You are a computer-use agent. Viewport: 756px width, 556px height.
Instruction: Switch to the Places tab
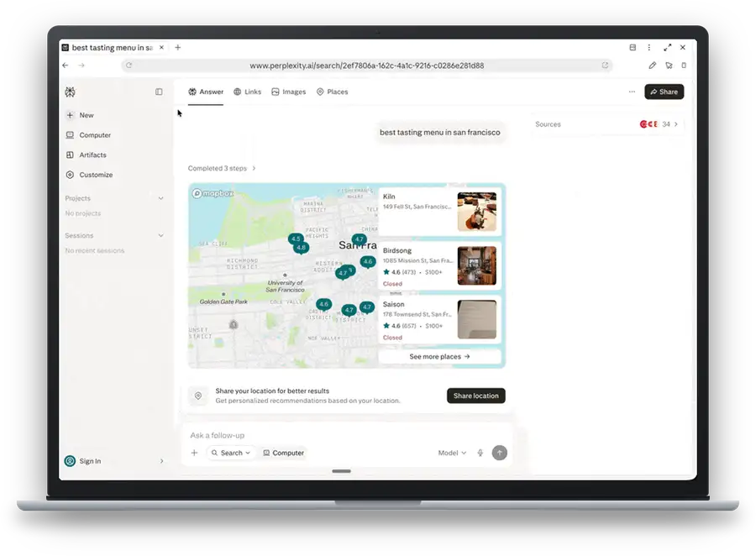pyautogui.click(x=332, y=92)
